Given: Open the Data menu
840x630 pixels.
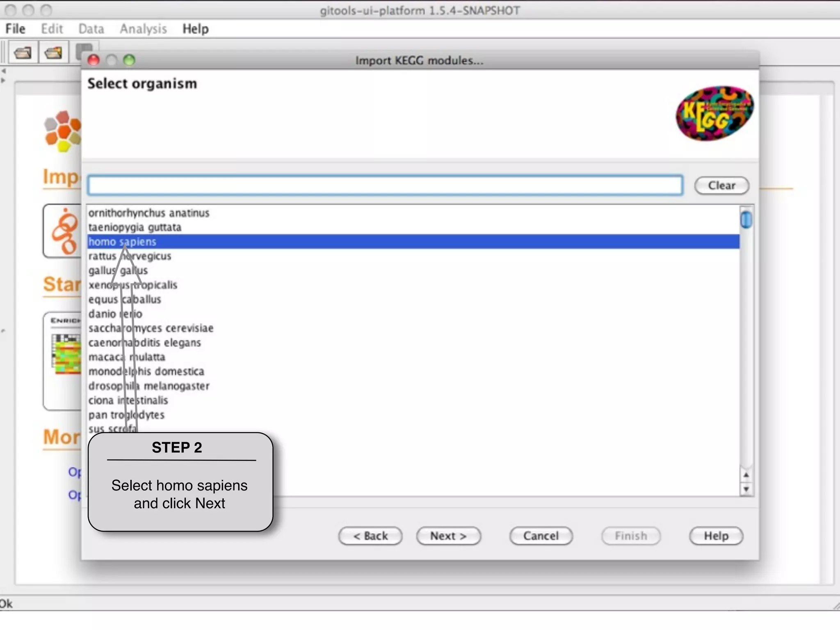Looking at the screenshot, I should coord(91,29).
